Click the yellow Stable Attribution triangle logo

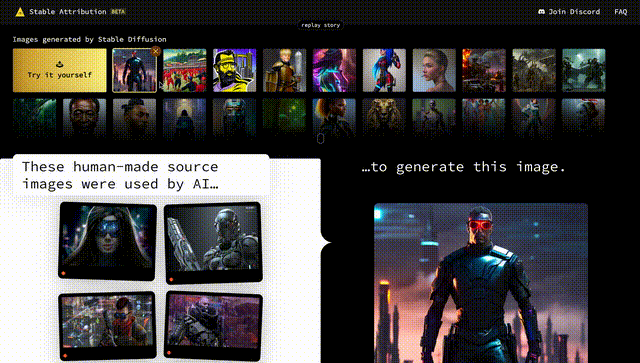[x=20, y=12]
